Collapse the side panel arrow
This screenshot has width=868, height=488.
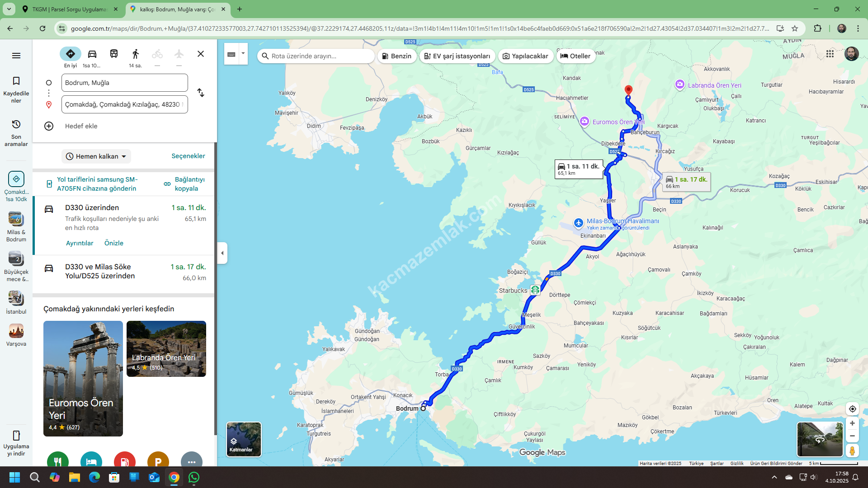pos(222,253)
